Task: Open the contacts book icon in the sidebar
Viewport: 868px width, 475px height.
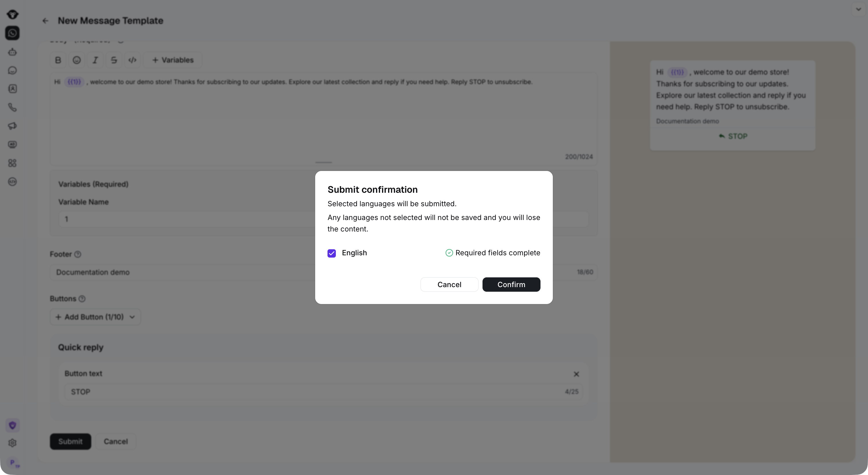Action: pyautogui.click(x=12, y=89)
